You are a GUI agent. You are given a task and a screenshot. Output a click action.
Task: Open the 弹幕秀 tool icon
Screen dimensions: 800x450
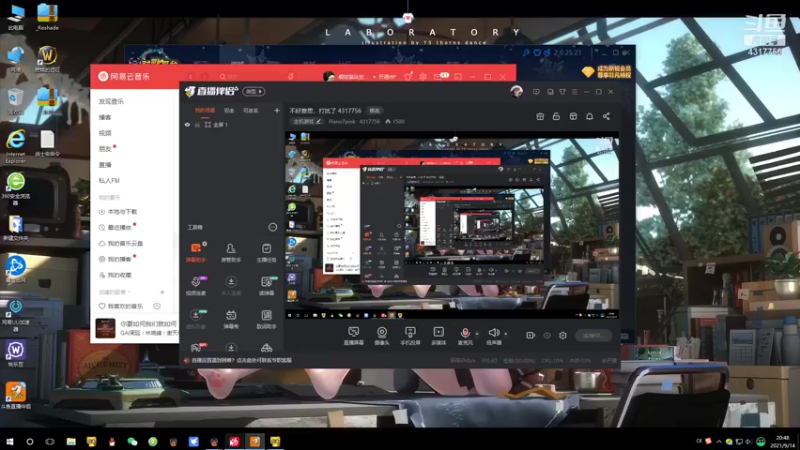point(231,319)
